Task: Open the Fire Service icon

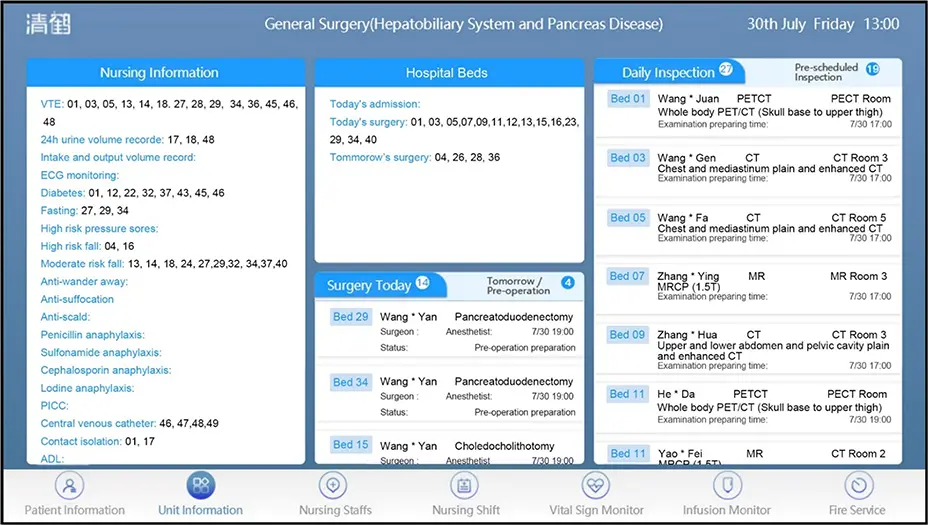Action: tap(857, 487)
